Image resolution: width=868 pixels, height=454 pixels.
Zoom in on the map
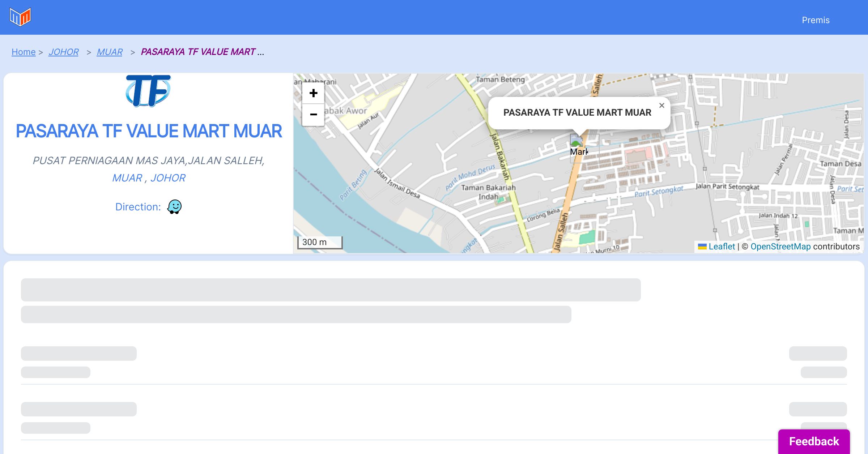pos(313,93)
